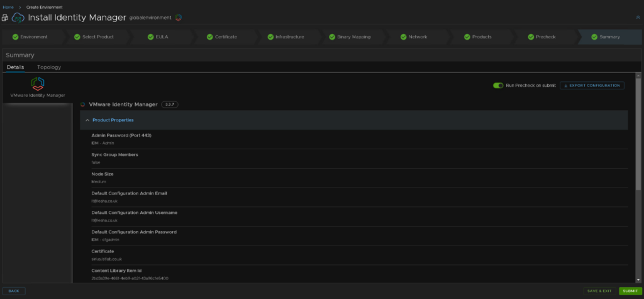Go to the Select Product wizard step
Image resolution: width=644 pixels, height=299 pixels.
click(x=97, y=37)
